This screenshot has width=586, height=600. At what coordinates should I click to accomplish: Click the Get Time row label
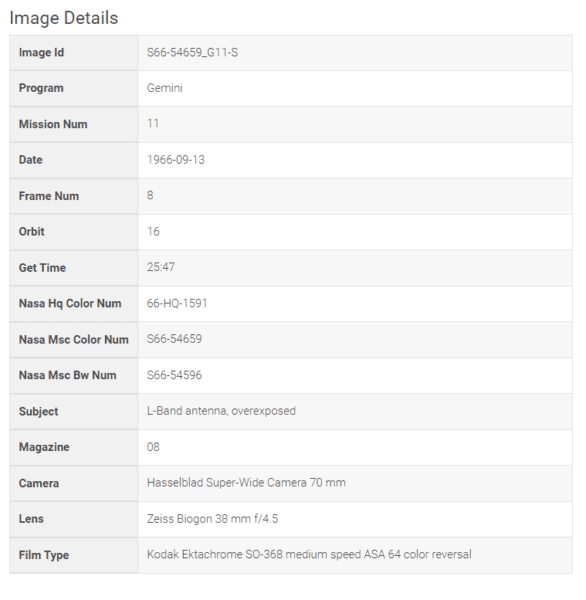click(x=42, y=268)
